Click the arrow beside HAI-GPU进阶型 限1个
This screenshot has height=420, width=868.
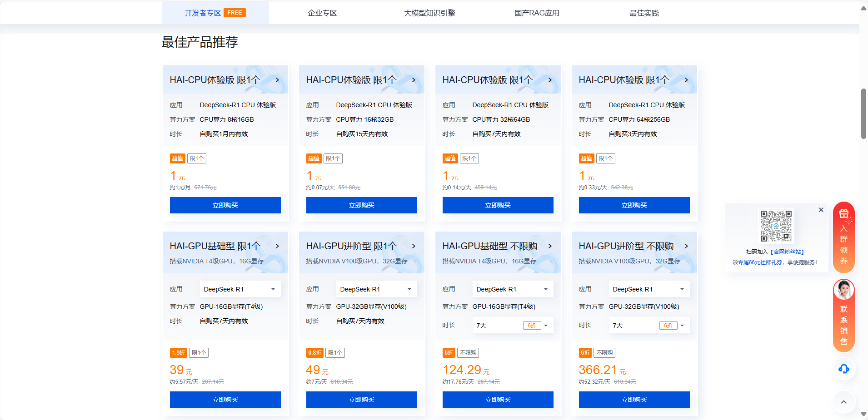click(x=414, y=246)
